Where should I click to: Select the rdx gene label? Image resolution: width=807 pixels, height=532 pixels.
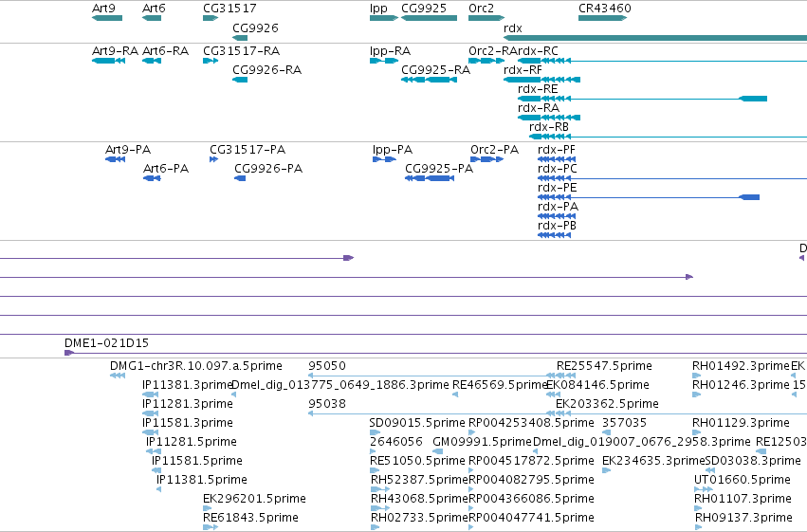513,28
